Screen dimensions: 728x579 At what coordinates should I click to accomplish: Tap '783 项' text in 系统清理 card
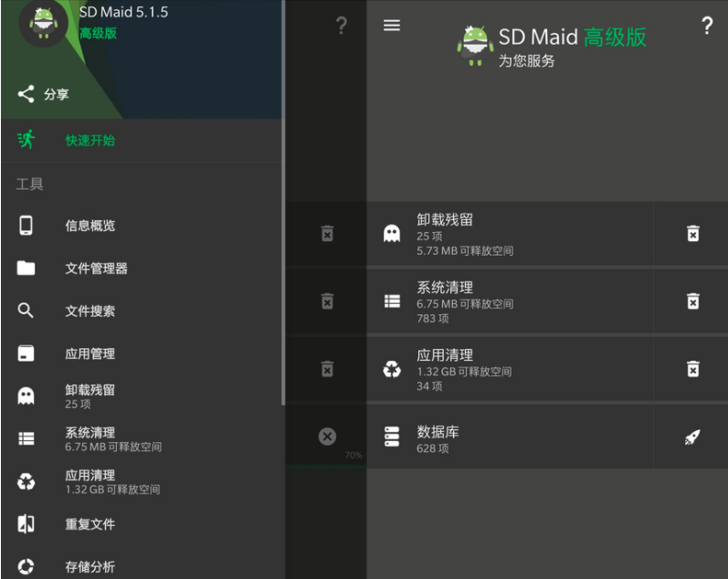(432, 319)
